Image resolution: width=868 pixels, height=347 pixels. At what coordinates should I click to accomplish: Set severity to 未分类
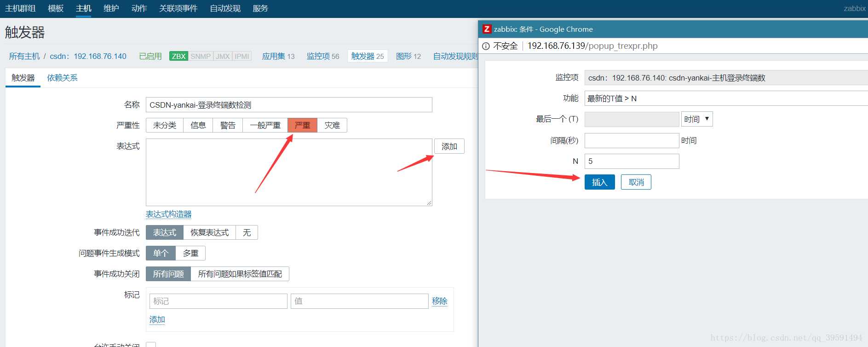165,125
